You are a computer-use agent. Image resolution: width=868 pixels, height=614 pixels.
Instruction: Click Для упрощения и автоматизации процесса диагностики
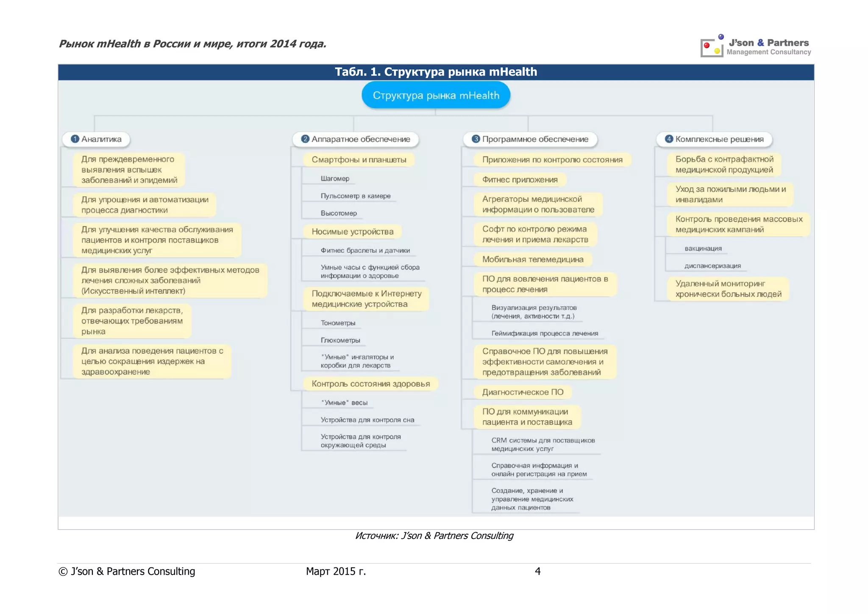144,205
